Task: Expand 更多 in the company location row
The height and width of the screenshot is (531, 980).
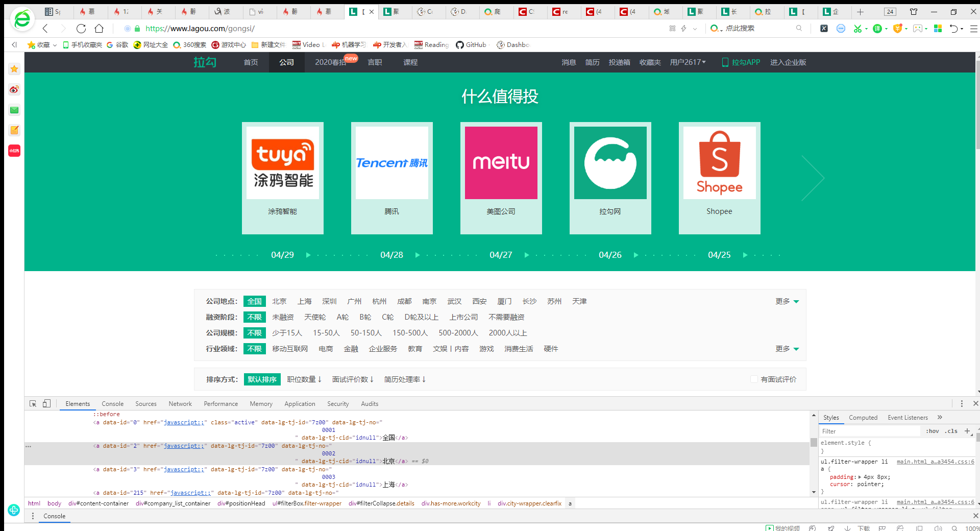Action: (x=787, y=301)
